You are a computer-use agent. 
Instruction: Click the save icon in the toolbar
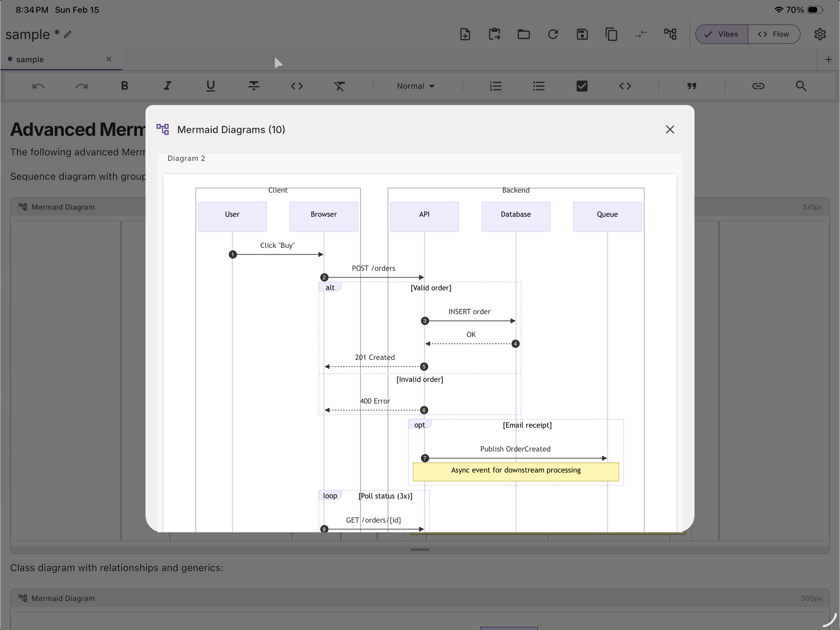point(582,34)
